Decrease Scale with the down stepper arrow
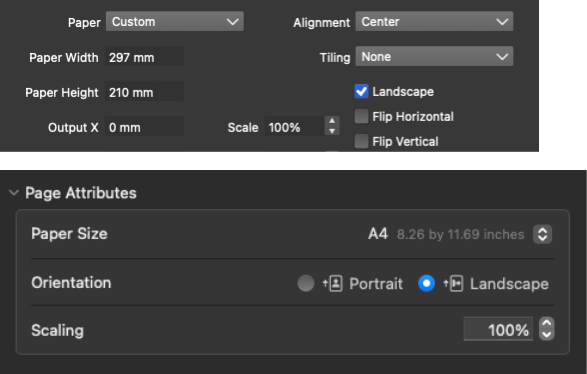Viewport: 587px width, 374px height. click(x=332, y=131)
